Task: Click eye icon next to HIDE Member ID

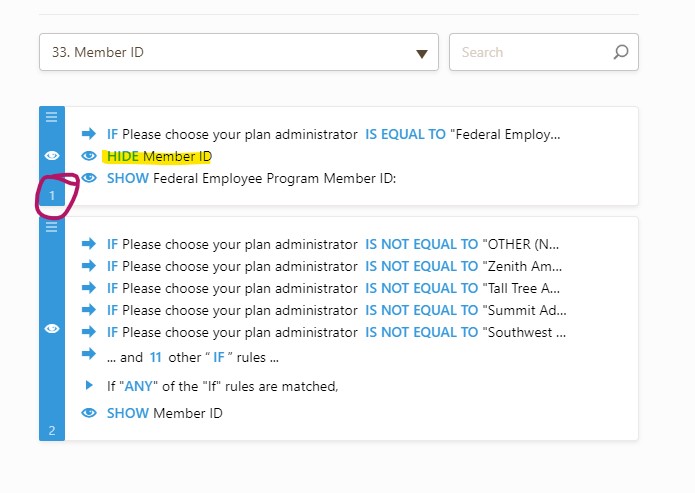Action: click(x=89, y=156)
